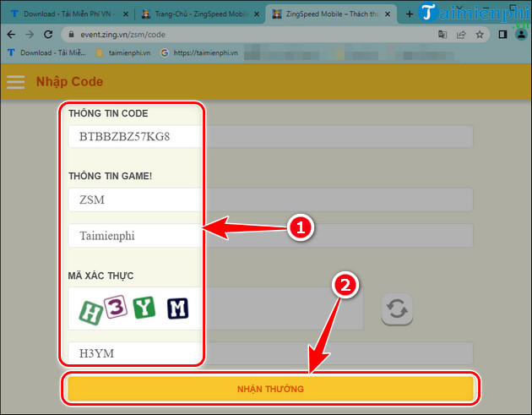Refresh the captcha image
The width and height of the screenshot is (532, 415).
point(397,309)
